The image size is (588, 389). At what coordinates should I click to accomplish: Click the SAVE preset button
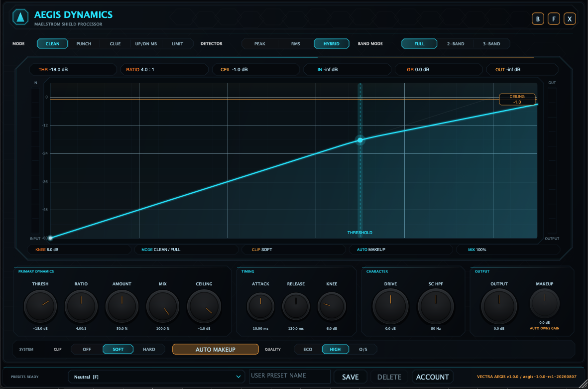point(350,377)
